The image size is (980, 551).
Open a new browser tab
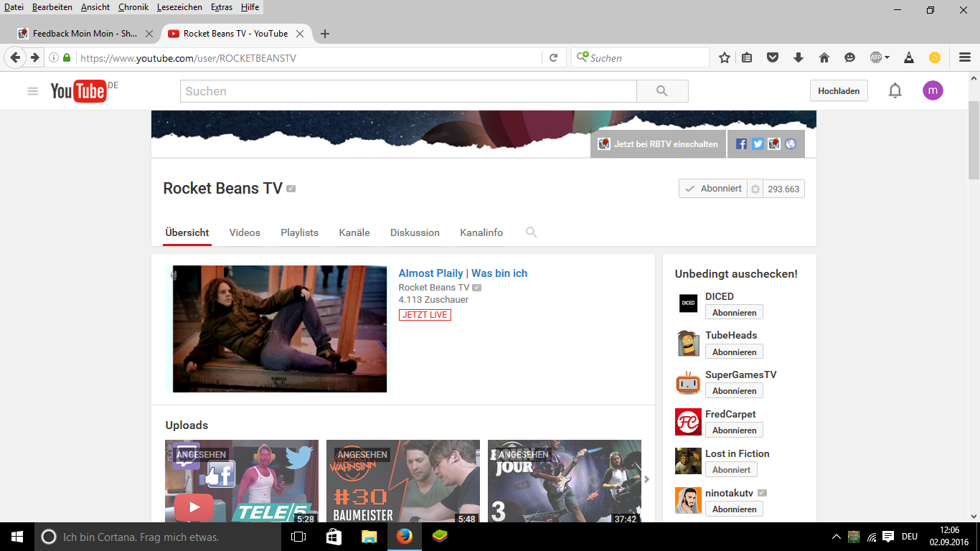pyautogui.click(x=324, y=34)
